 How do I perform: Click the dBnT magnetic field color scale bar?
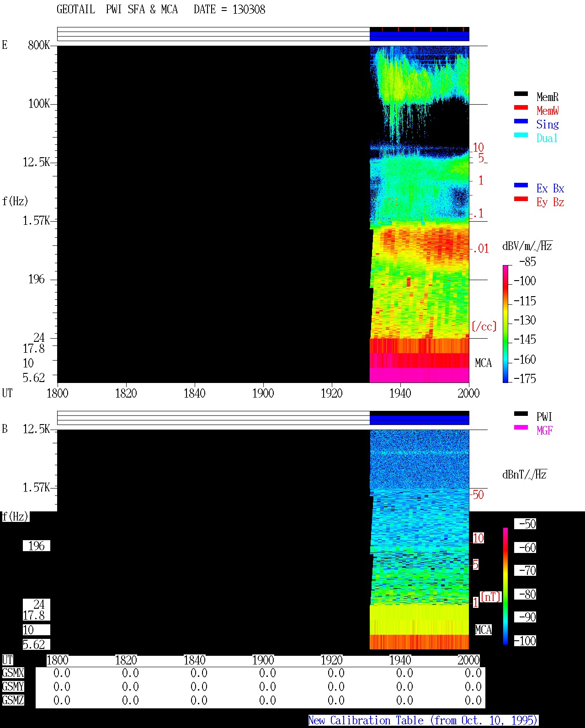pos(505,586)
